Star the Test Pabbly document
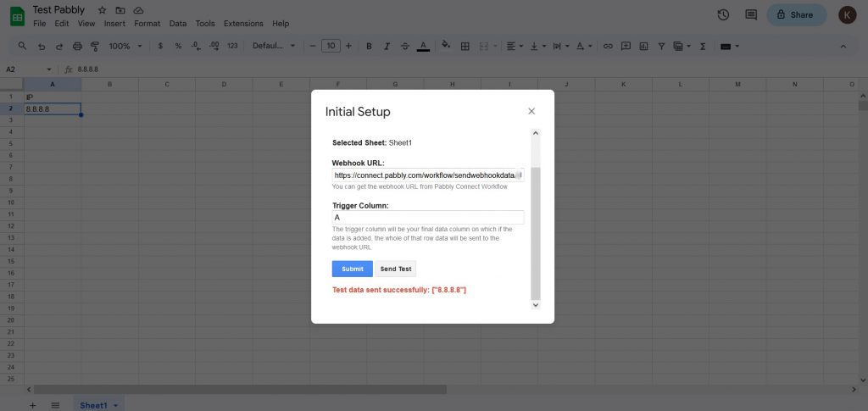 (x=103, y=10)
